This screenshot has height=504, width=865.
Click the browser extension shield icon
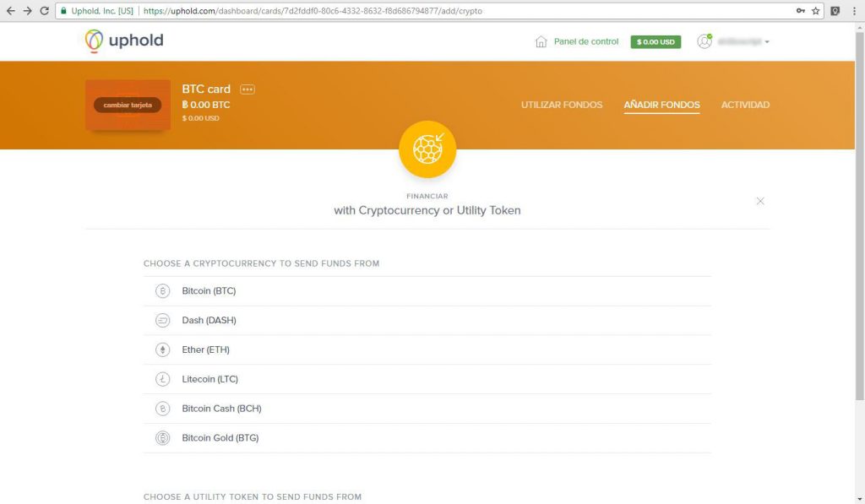pos(835,10)
